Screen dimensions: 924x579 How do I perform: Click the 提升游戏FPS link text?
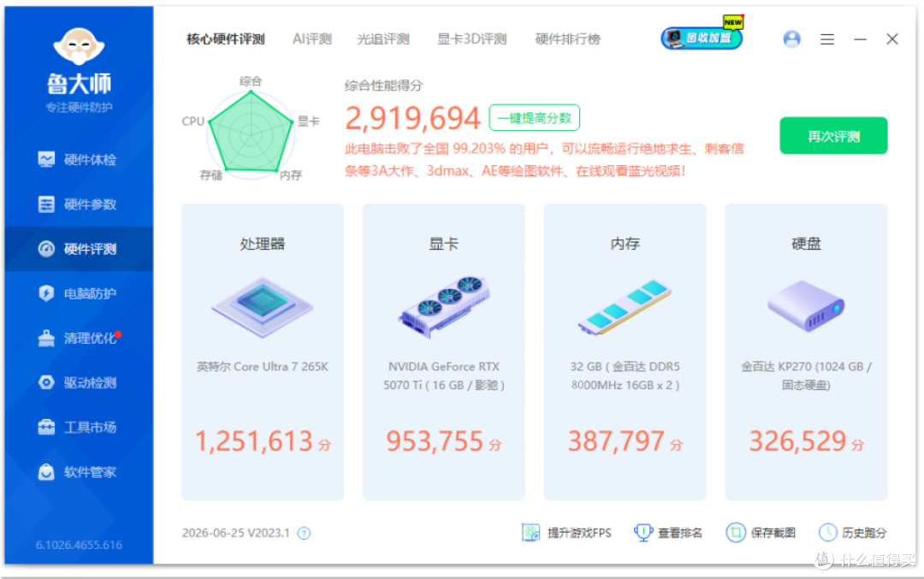[x=579, y=533]
